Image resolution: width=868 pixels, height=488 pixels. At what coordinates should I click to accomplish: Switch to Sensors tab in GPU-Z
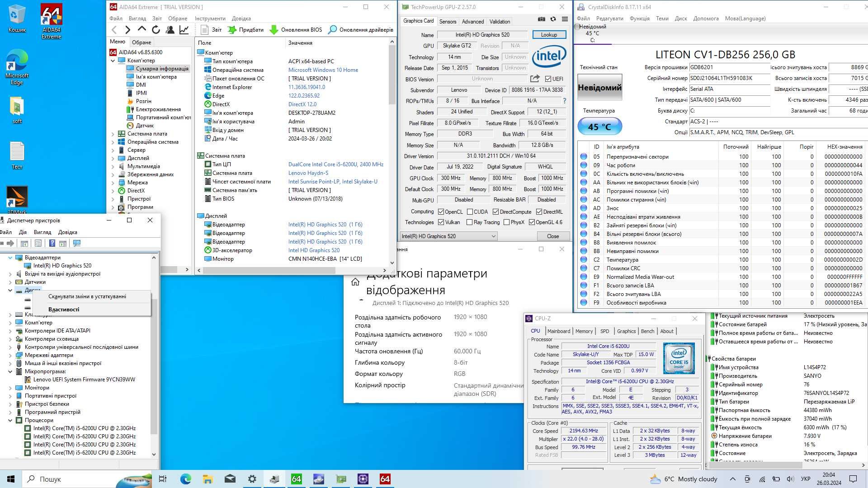pos(448,21)
